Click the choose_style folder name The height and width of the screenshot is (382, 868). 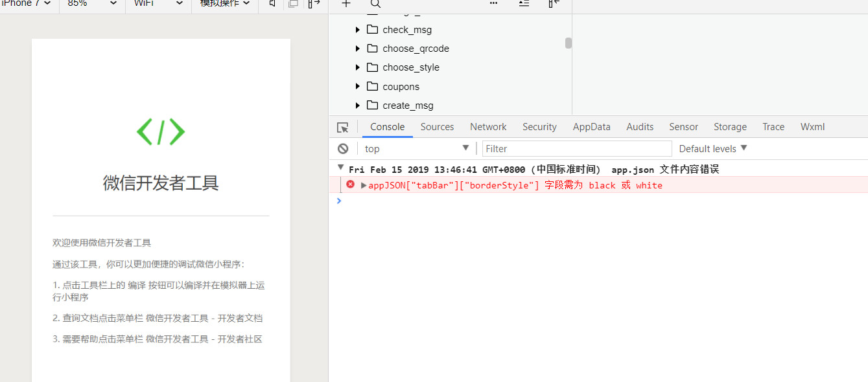pyautogui.click(x=411, y=67)
